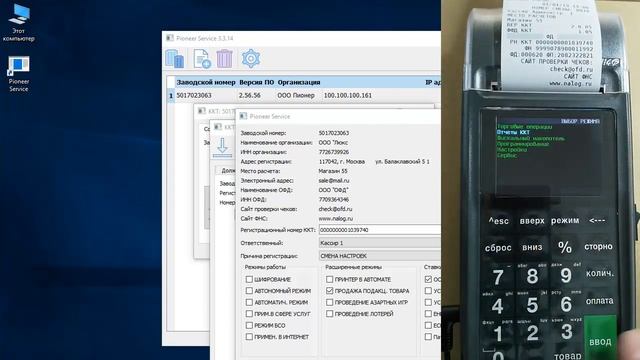Click the Магазин 55 value
This screenshot has width=640, height=360.
tap(333, 171)
